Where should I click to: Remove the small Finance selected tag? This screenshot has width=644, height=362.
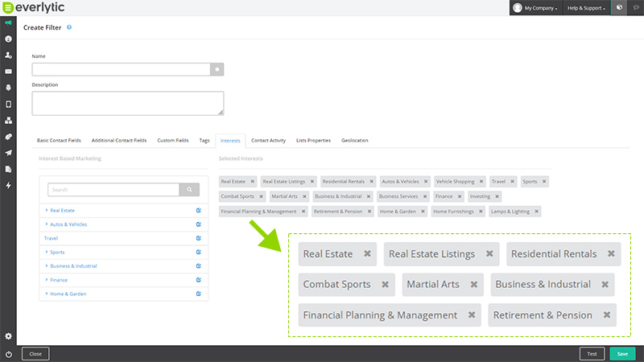[460, 196]
